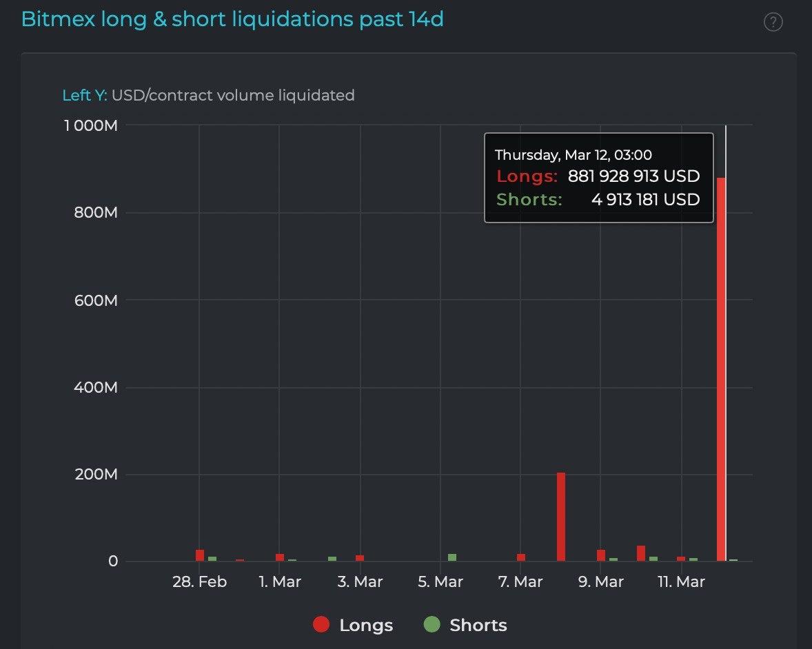Click the 200M red bar near 8 Mar

click(561, 517)
